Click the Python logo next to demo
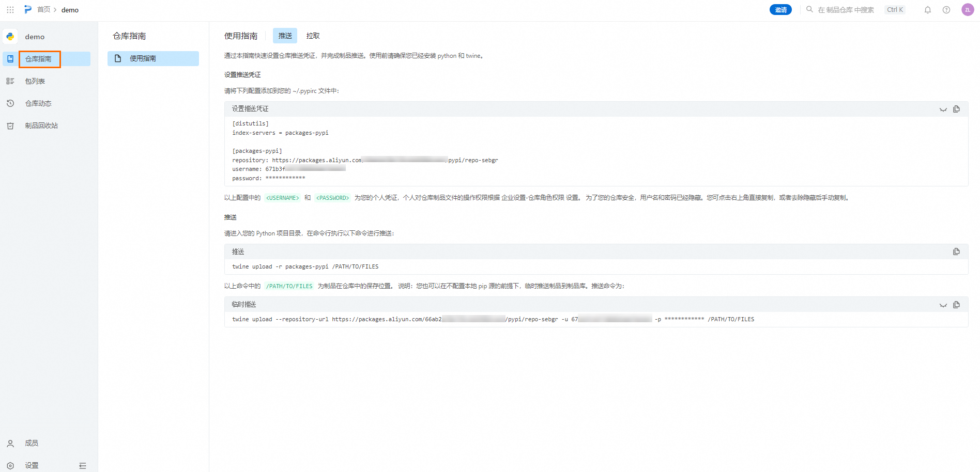Screen dimensions: 980x472 click(x=10, y=37)
